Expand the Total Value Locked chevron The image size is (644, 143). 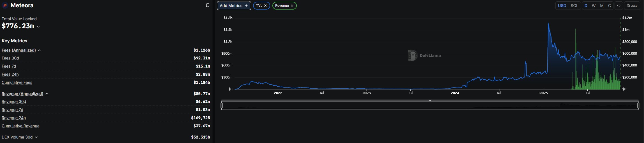[x=38, y=27]
